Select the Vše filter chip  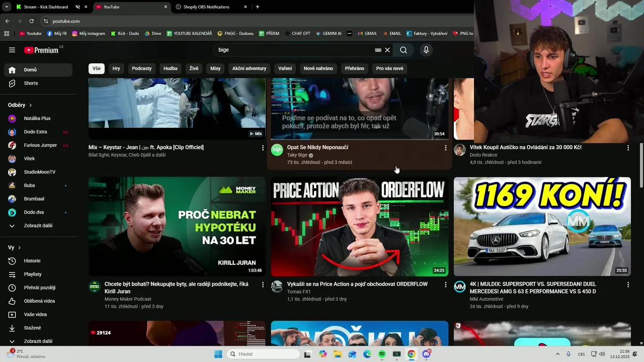point(96,68)
